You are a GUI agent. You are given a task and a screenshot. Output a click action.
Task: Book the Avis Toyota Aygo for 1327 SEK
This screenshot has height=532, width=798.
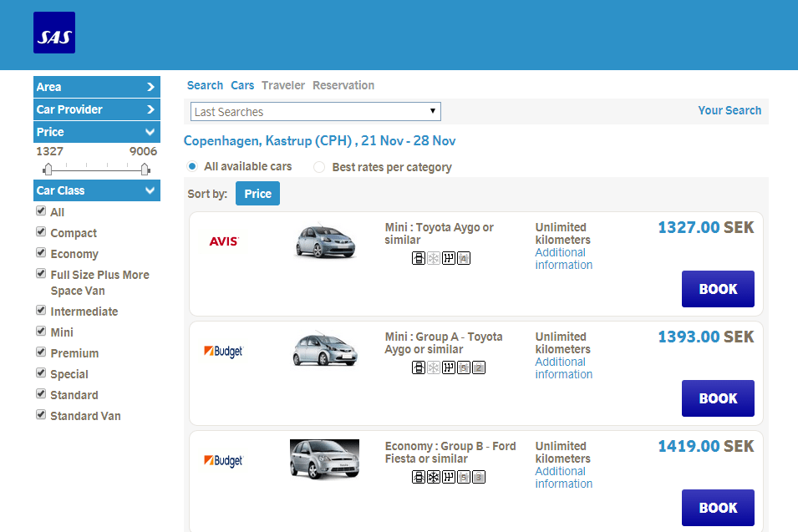718,289
